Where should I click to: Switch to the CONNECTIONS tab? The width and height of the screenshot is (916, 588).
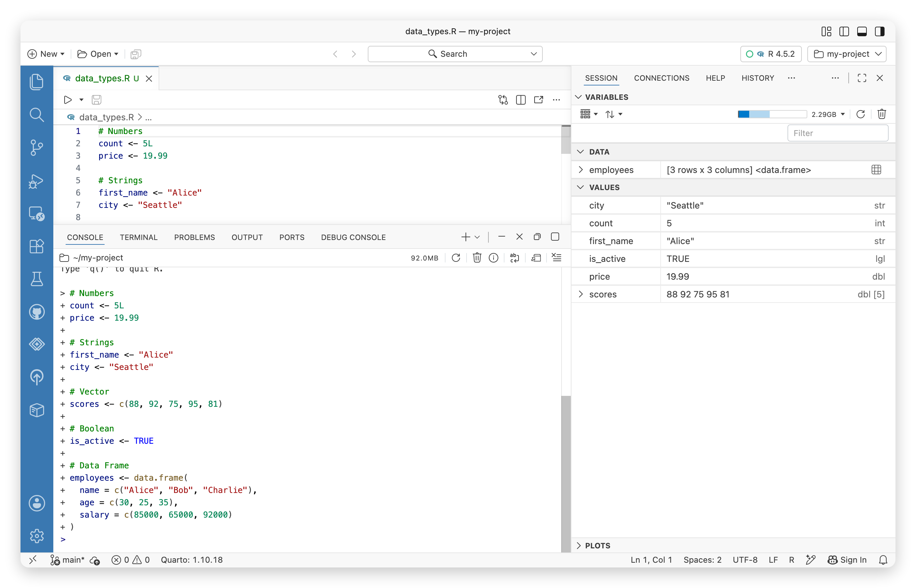[661, 78]
